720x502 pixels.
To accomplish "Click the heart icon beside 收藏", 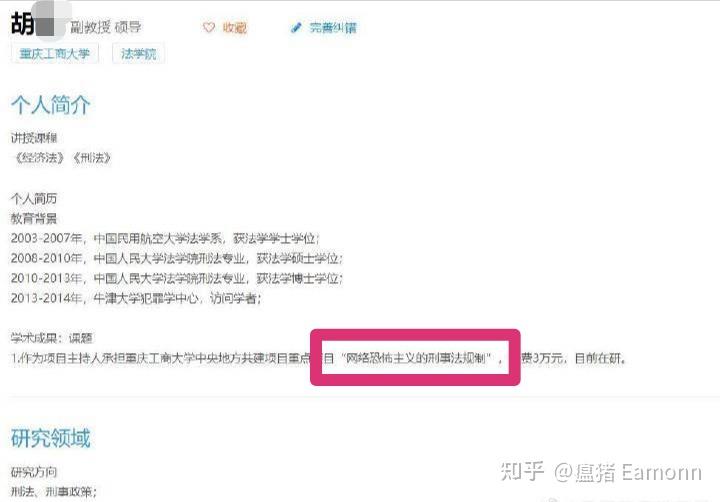I will (x=208, y=28).
